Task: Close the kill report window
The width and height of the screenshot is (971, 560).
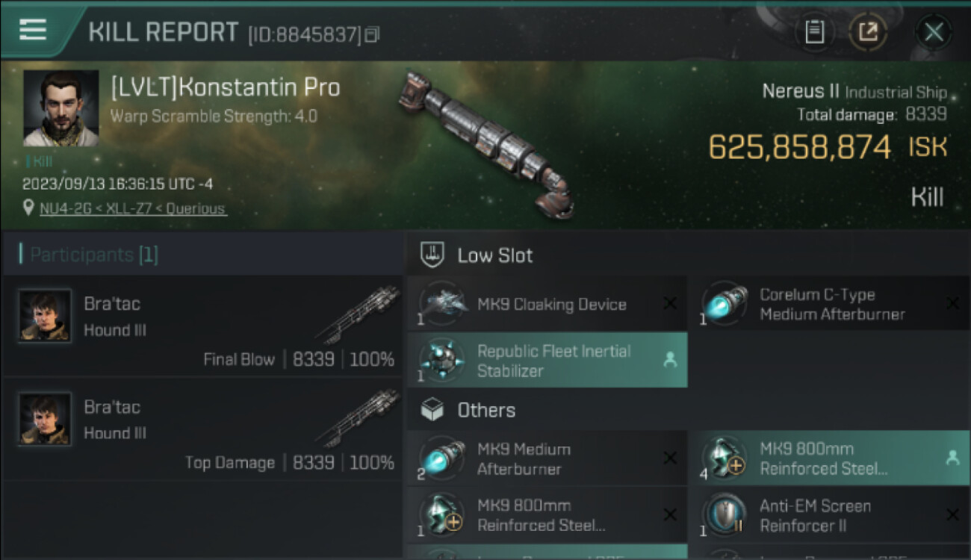Action: [x=934, y=31]
